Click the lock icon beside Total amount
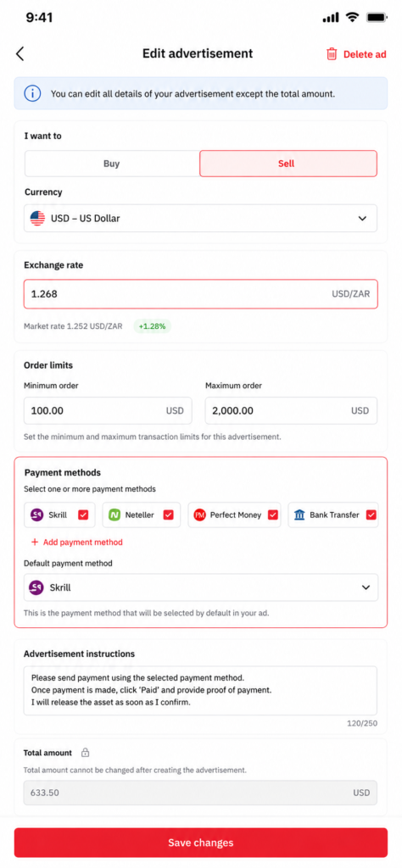Image resolution: width=402 pixels, height=868 pixels. 86,753
